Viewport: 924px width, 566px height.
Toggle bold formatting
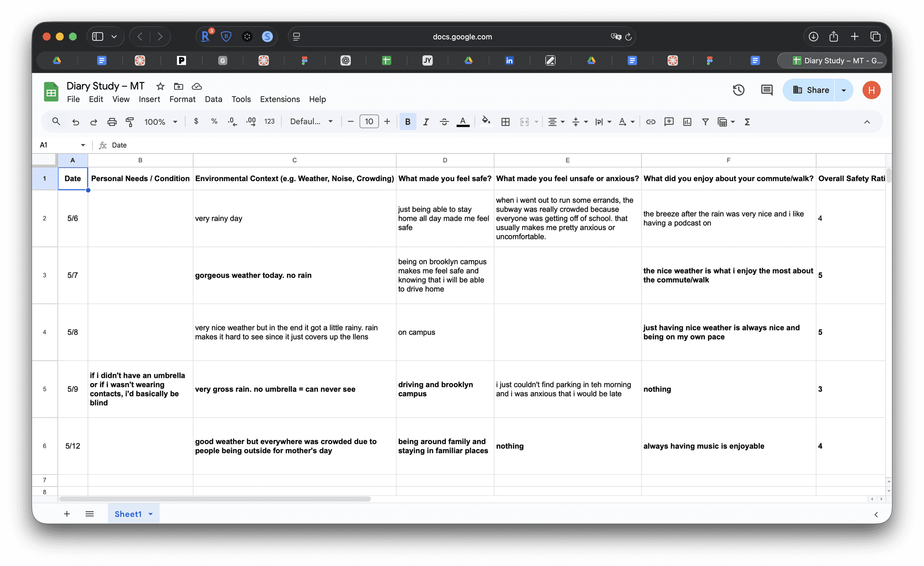407,122
